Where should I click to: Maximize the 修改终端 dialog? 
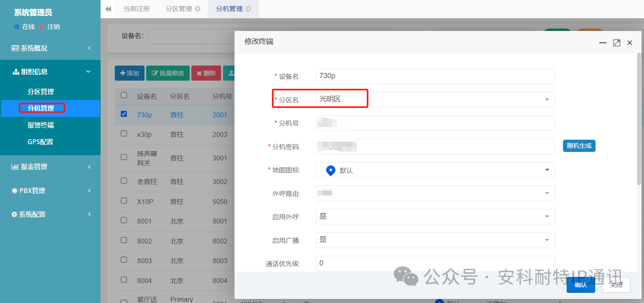tap(616, 43)
